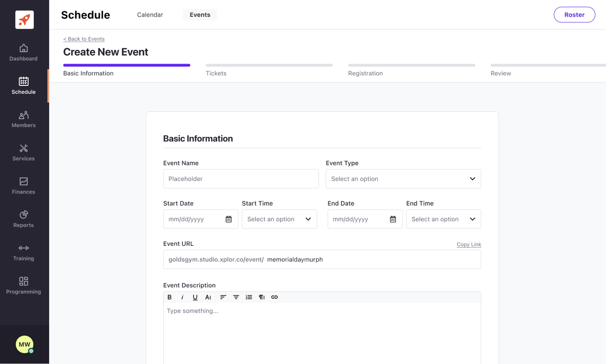This screenshot has width=606, height=364.
Task: Open End Date calendar picker icon
Action: [393, 219]
